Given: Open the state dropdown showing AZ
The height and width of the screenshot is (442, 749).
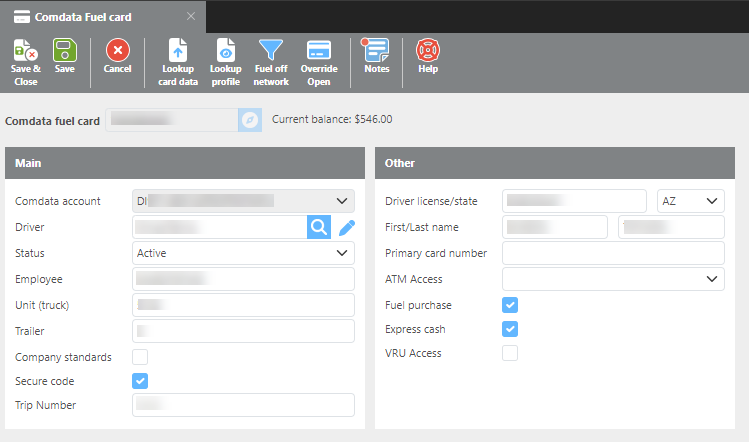Looking at the screenshot, I should [690, 201].
